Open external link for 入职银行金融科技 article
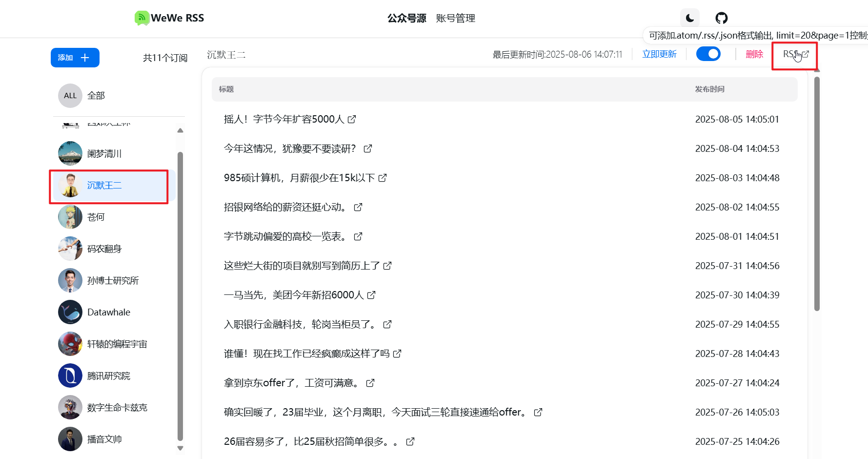This screenshot has width=868, height=459. coord(387,324)
